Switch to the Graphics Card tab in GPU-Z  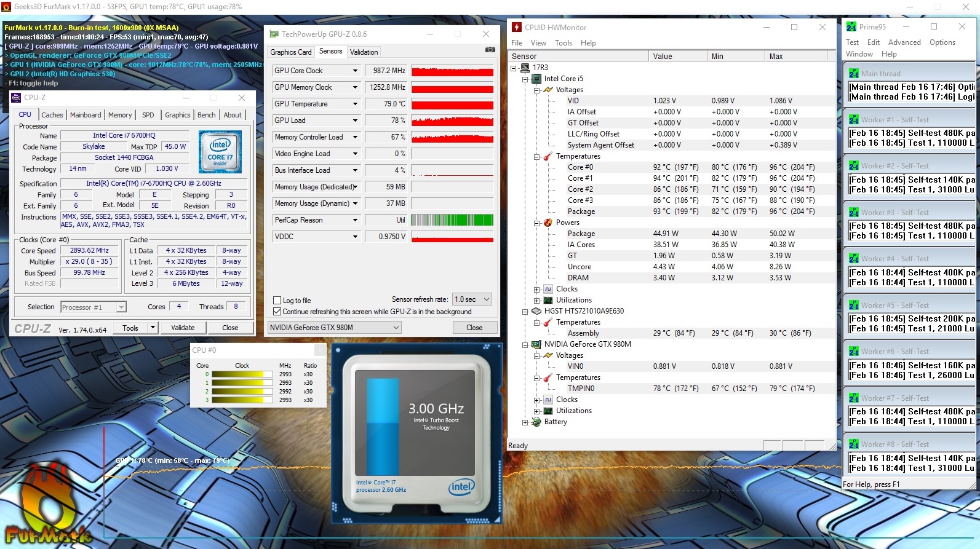coord(291,52)
